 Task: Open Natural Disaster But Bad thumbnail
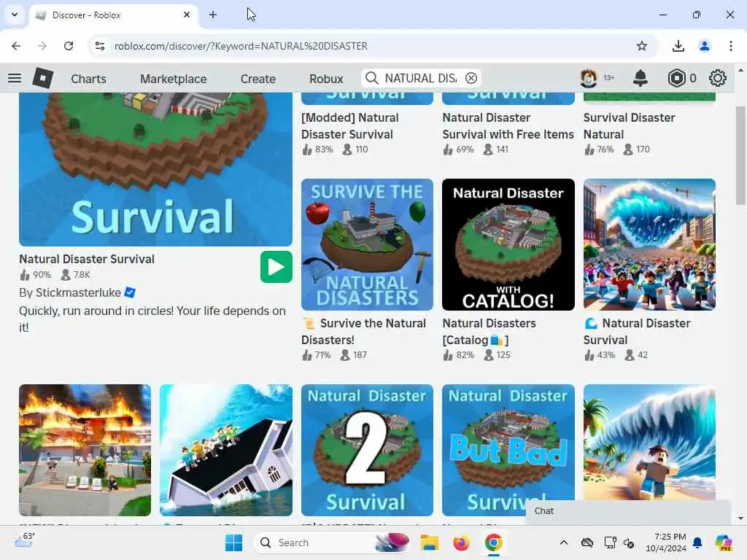coord(508,450)
